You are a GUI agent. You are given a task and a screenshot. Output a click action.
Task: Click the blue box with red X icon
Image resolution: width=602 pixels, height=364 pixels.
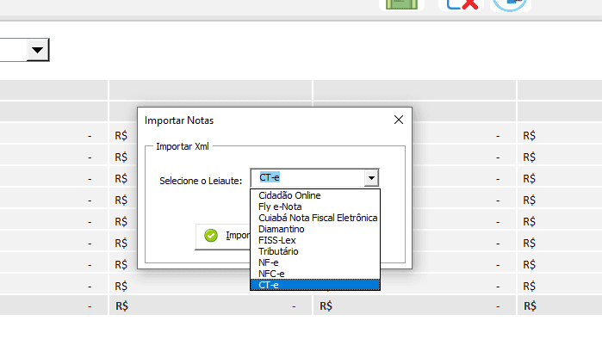tap(462, 4)
